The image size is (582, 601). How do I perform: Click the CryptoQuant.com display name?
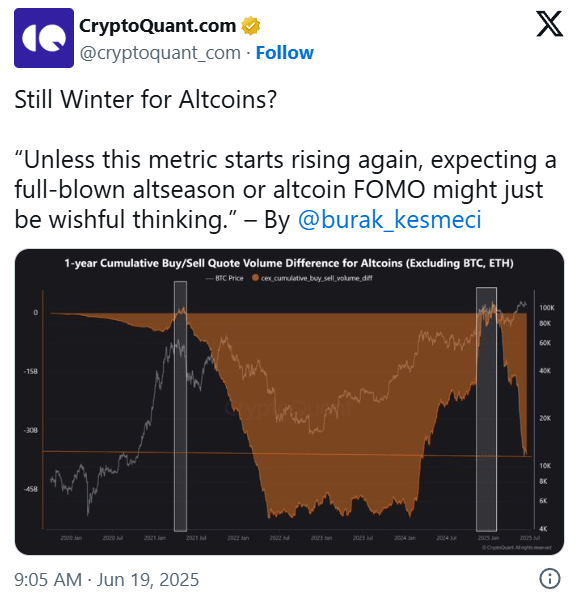click(x=158, y=26)
